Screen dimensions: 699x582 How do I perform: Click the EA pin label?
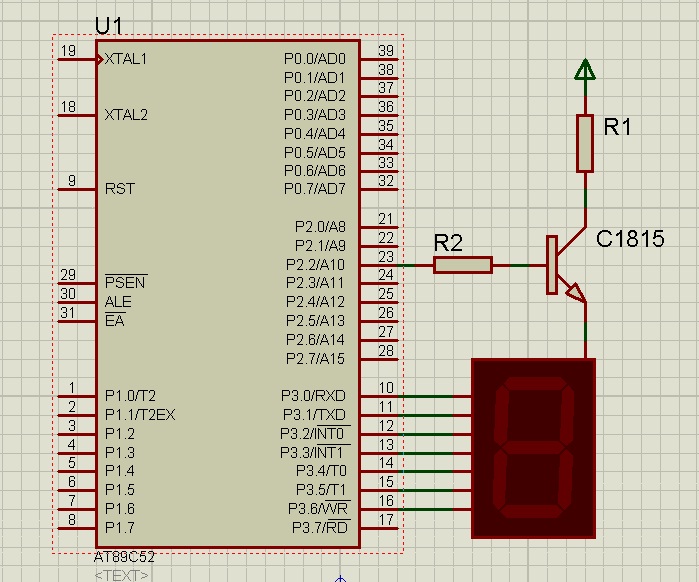point(115,320)
